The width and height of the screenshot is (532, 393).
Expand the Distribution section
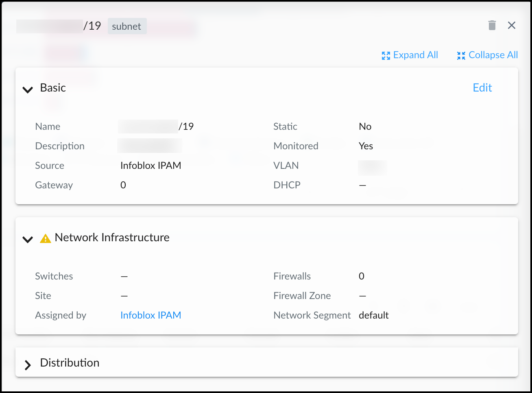[28, 365]
